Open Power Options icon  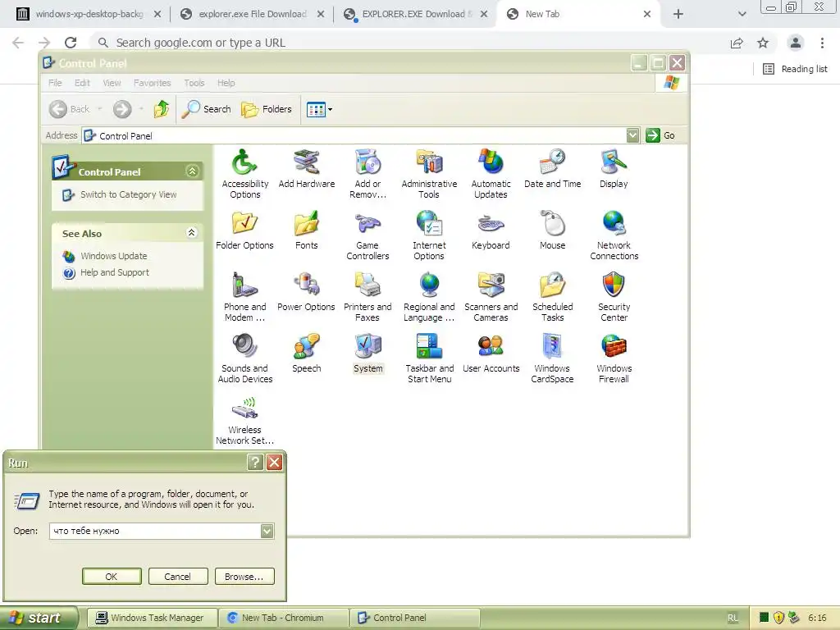coord(307,292)
